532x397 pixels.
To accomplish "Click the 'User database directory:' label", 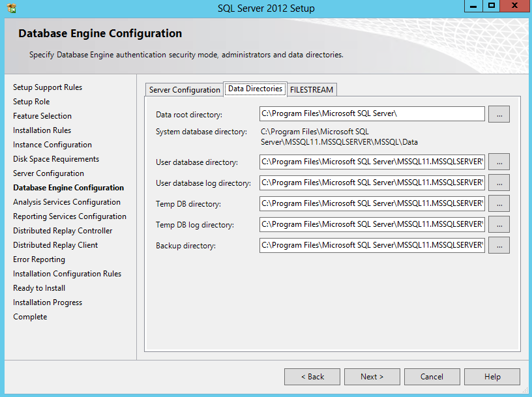I will click(x=197, y=162).
